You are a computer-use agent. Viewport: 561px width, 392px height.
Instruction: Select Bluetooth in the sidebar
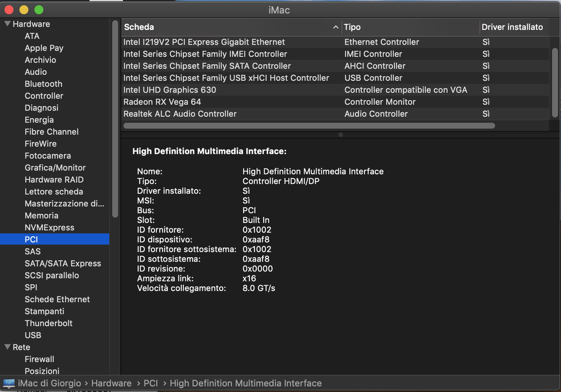coord(43,84)
